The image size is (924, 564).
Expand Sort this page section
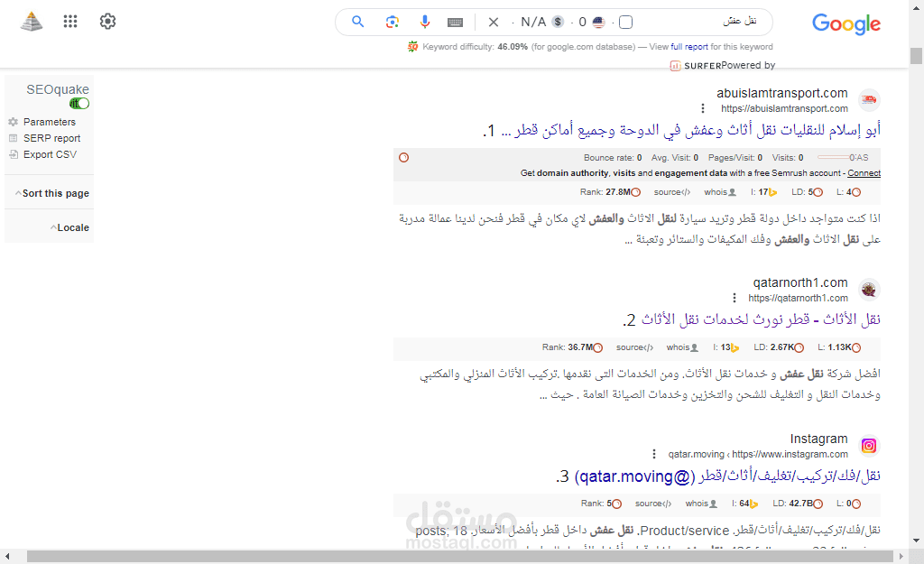pyautogui.click(x=51, y=193)
